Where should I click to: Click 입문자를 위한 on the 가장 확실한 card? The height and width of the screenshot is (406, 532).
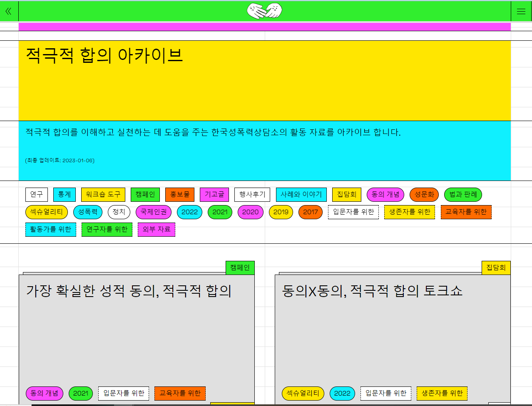pos(124,394)
